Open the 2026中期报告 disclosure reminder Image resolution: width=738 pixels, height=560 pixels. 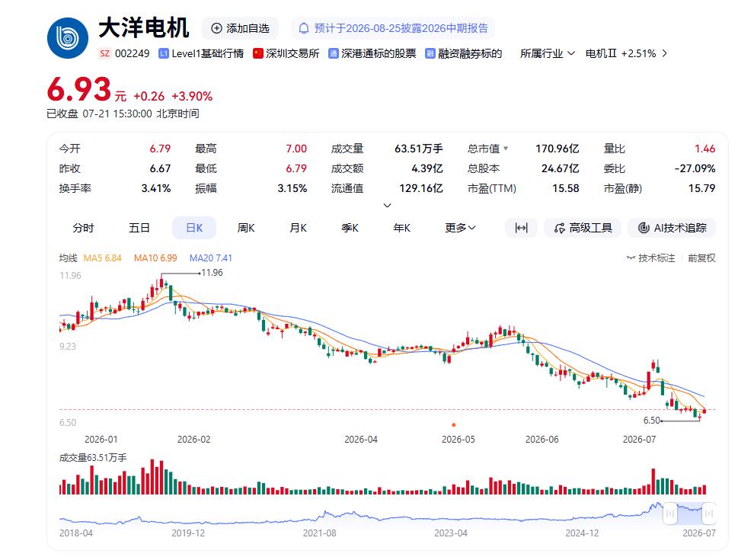point(393,28)
